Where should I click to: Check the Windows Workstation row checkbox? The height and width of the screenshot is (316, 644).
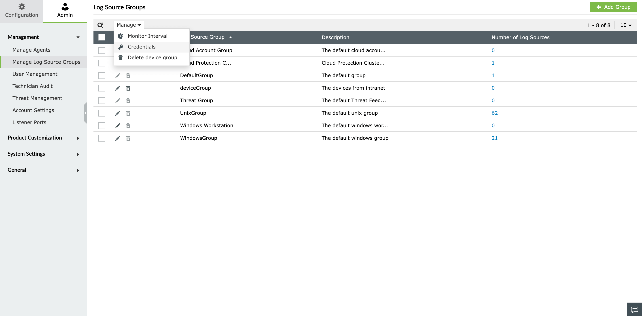click(102, 125)
